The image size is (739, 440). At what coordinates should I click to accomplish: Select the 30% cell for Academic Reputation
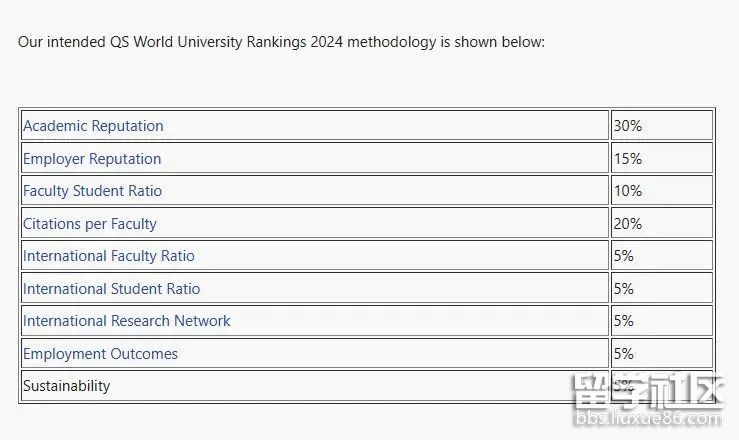click(x=628, y=126)
